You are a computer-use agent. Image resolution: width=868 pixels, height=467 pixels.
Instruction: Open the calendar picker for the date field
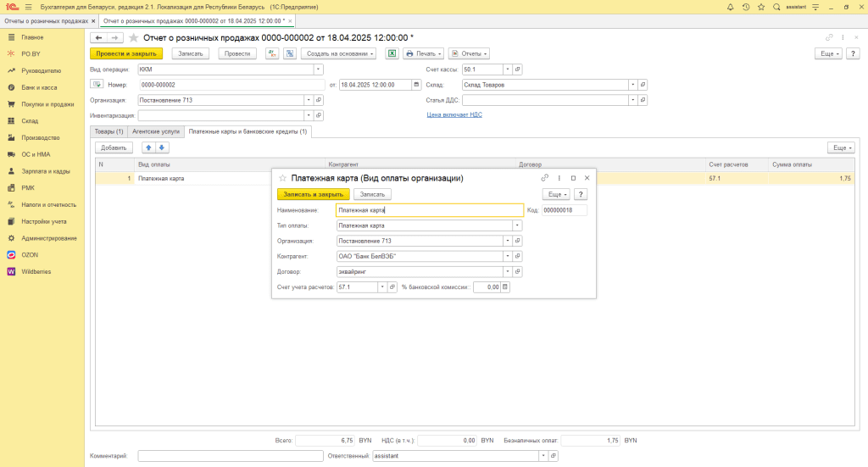coord(416,85)
